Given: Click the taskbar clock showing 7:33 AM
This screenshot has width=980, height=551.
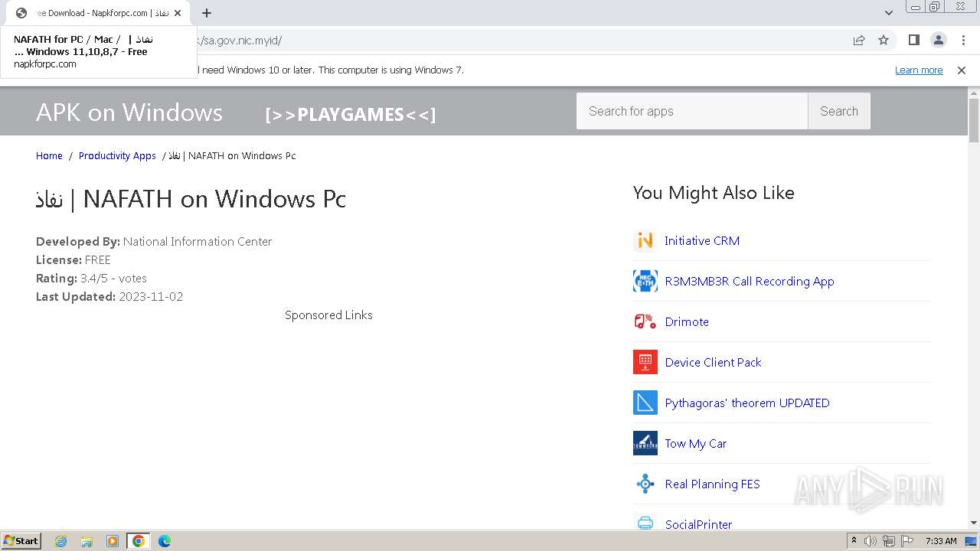Looking at the screenshot, I should [941, 541].
